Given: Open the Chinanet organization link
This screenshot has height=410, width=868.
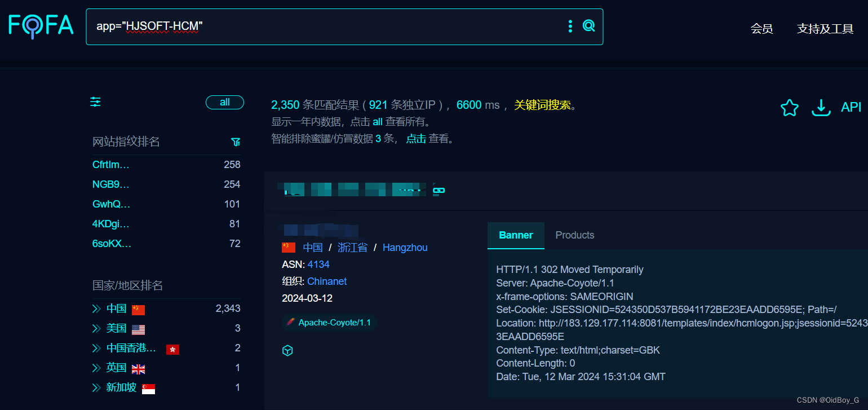Looking at the screenshot, I should tap(327, 281).
